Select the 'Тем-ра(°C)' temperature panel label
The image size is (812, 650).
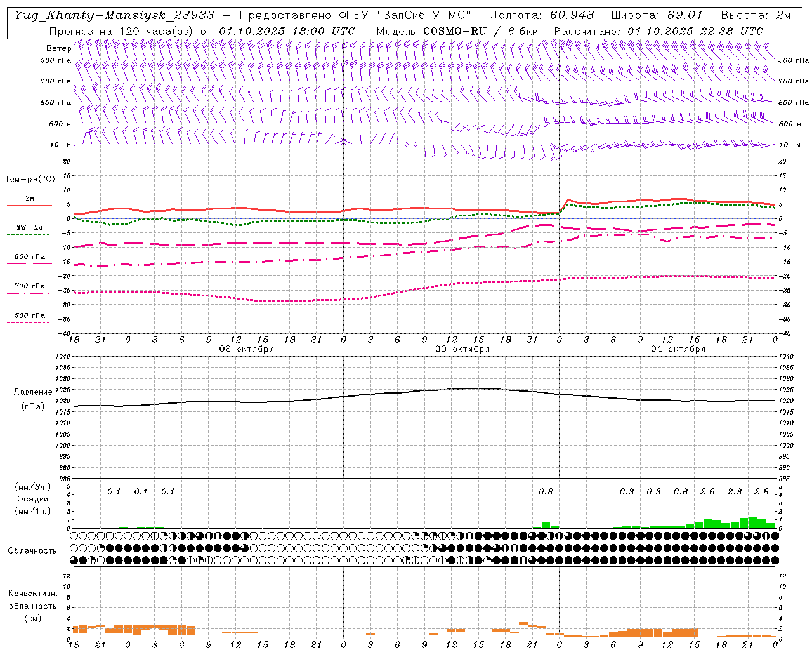30,180
